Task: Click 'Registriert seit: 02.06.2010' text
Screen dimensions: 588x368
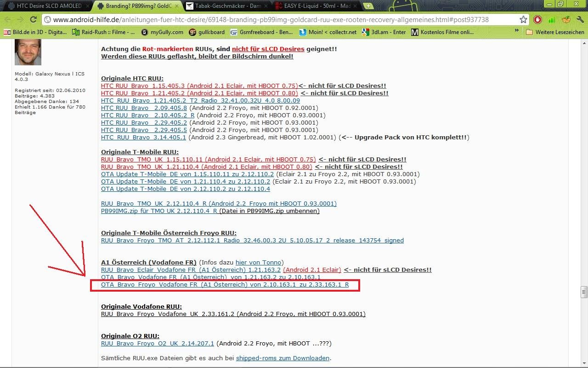Action: 50,91
